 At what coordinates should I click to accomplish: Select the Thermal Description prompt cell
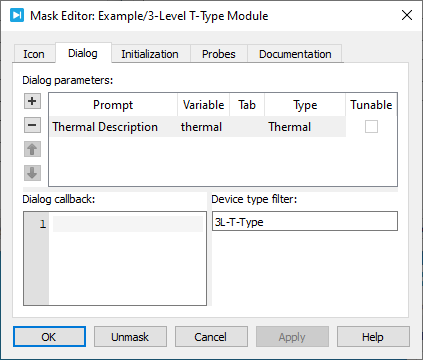(x=113, y=127)
